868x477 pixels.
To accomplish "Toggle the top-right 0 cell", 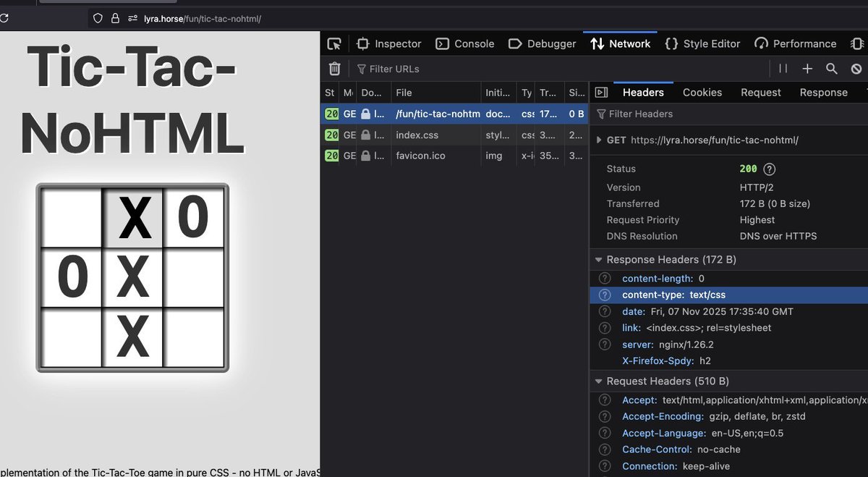I will [193, 217].
